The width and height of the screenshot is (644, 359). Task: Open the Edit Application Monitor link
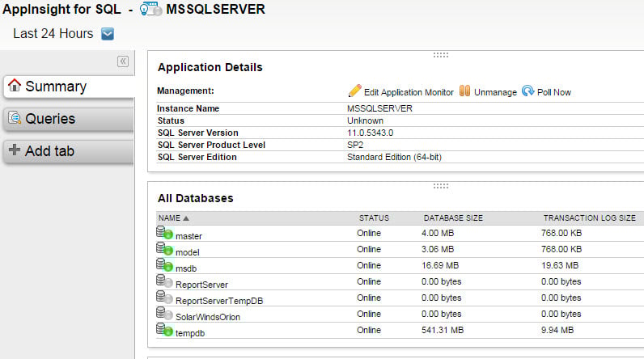(x=409, y=92)
